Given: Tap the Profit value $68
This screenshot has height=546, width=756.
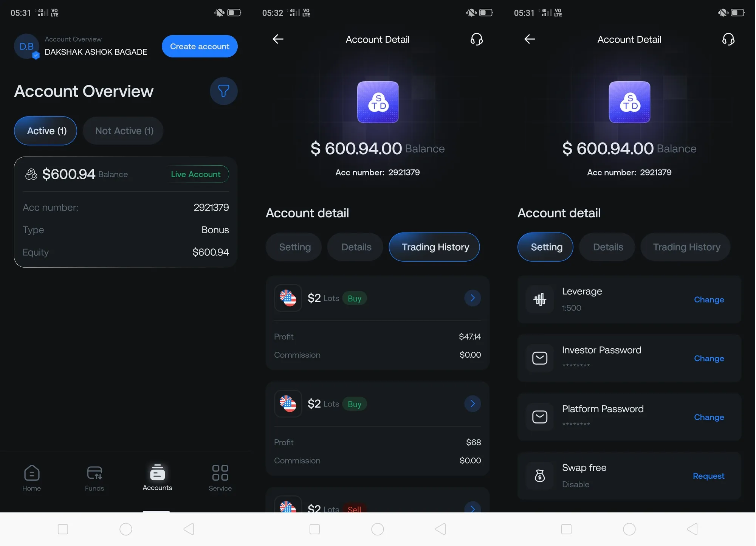Looking at the screenshot, I should point(473,442).
